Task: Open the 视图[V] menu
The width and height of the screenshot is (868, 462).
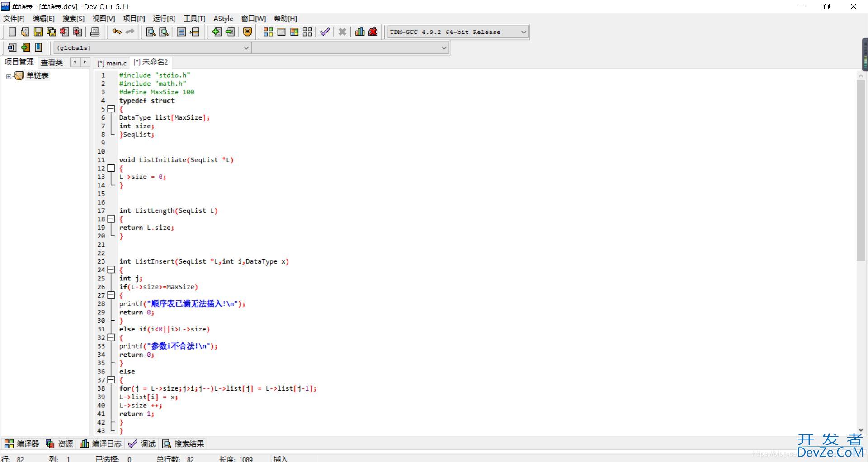Action: point(104,19)
